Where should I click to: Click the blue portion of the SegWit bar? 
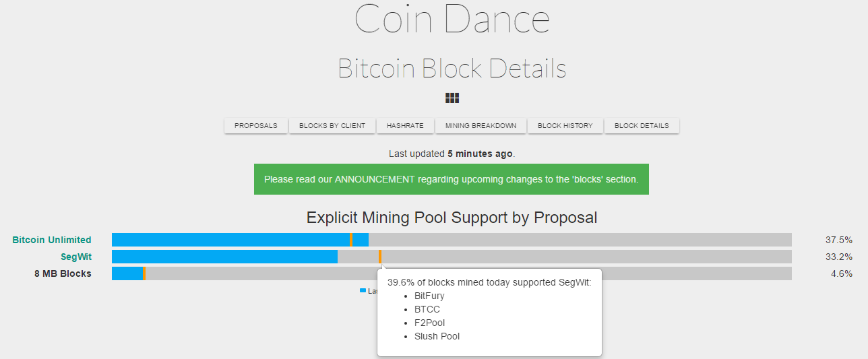224,257
